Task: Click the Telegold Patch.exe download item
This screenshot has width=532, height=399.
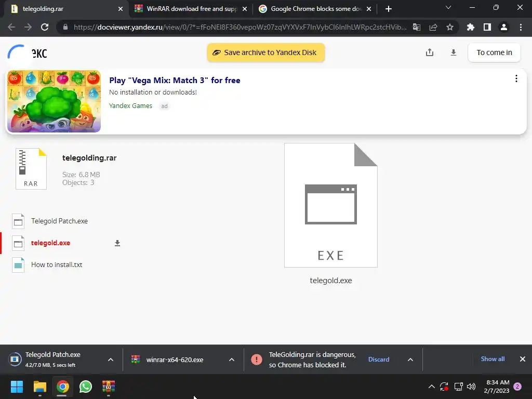Action: pos(53,360)
